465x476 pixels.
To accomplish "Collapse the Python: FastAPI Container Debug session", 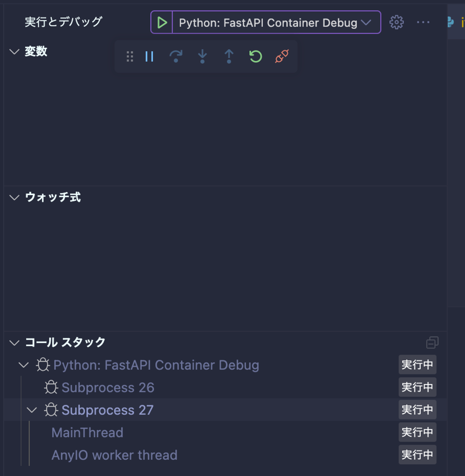I will click(23, 365).
